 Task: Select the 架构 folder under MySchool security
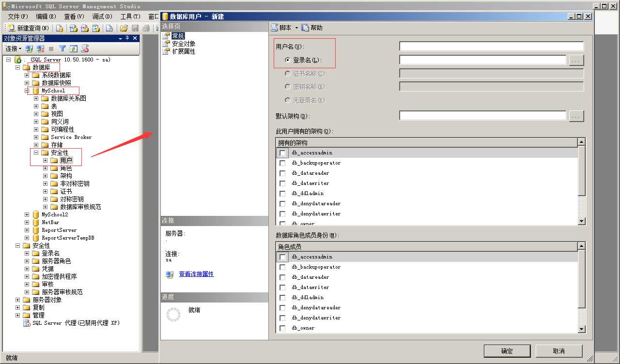(x=66, y=176)
